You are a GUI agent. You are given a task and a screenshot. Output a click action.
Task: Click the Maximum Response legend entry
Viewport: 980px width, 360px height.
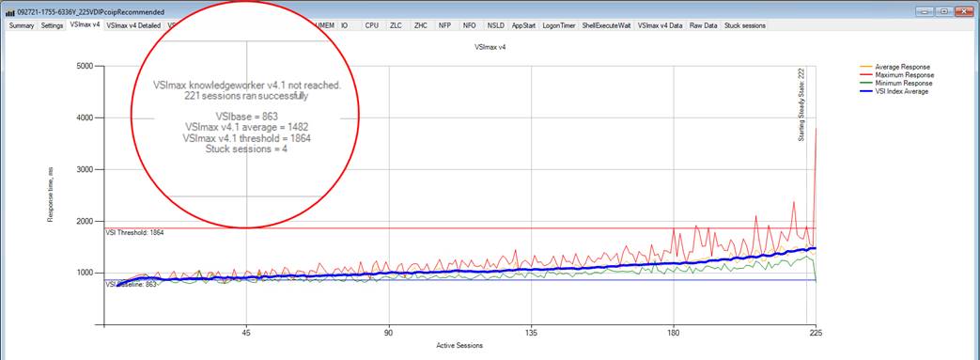point(896,75)
